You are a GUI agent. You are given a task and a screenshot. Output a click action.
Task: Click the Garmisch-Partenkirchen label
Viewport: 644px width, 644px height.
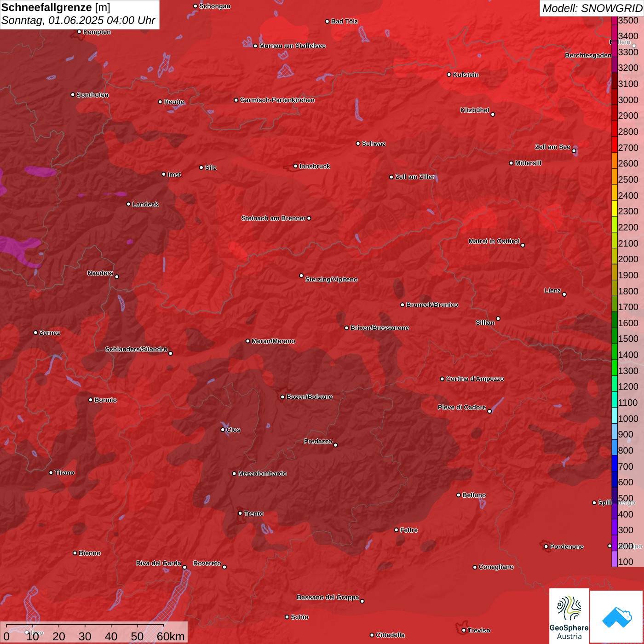pyautogui.click(x=277, y=100)
